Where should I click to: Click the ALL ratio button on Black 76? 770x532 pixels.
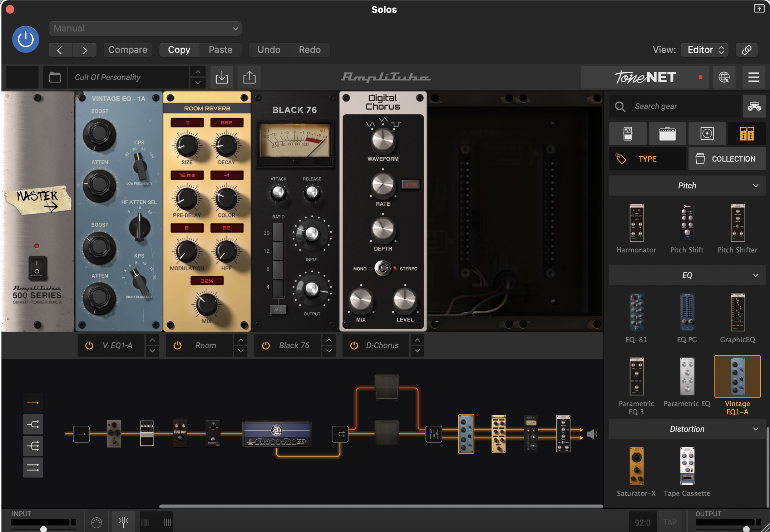(x=278, y=310)
